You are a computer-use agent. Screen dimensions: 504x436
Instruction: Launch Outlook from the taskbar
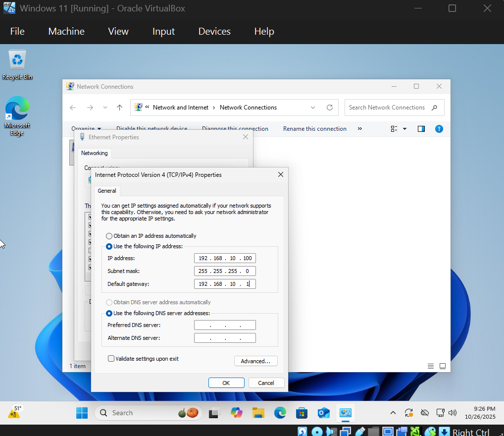pyautogui.click(x=323, y=412)
